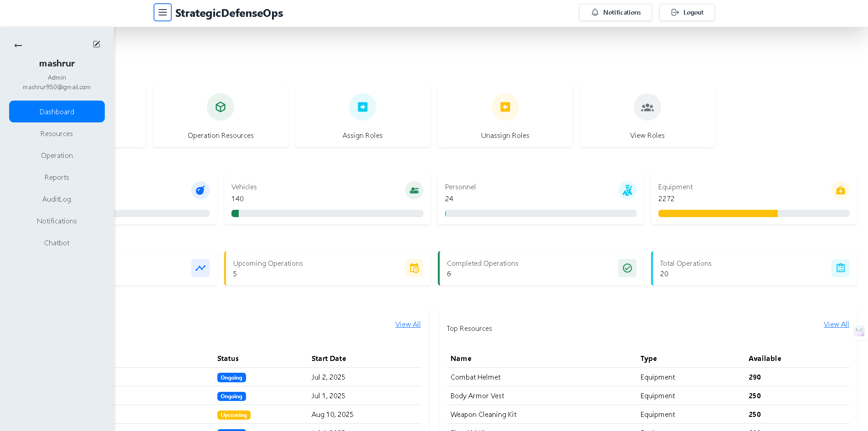Click the Ongoing badge for Jul 1, 2025

pos(231,396)
